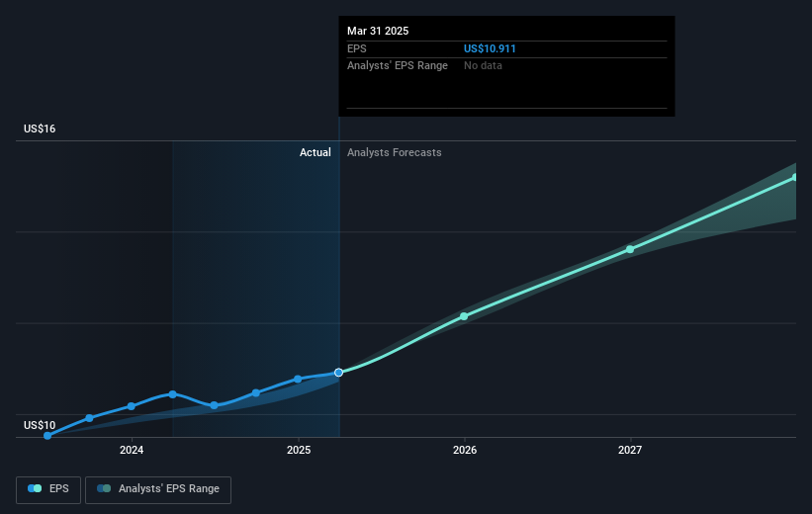The width and height of the screenshot is (812, 514).
Task: Select the 2026 forecast data point
Action: tap(464, 316)
